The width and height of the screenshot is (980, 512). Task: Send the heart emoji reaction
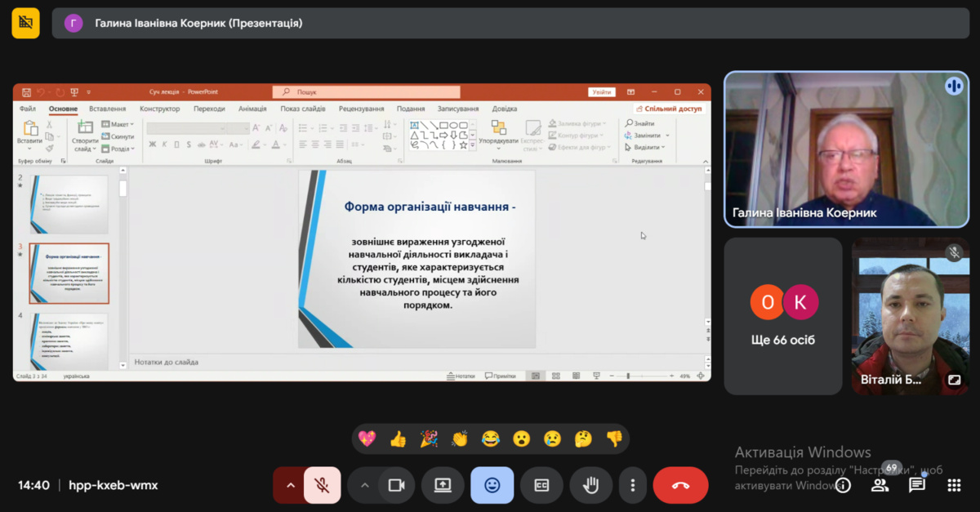coord(367,439)
